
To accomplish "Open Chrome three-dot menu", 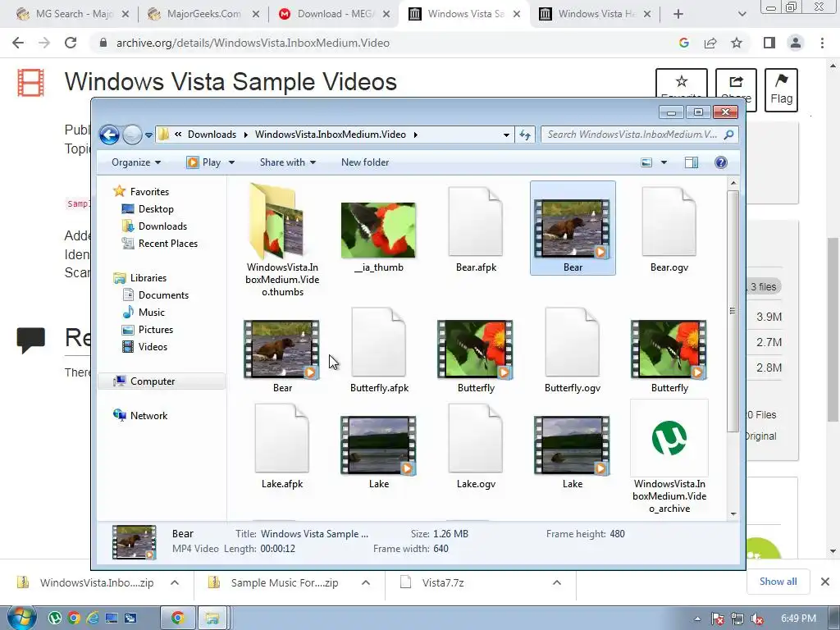I will (822, 43).
